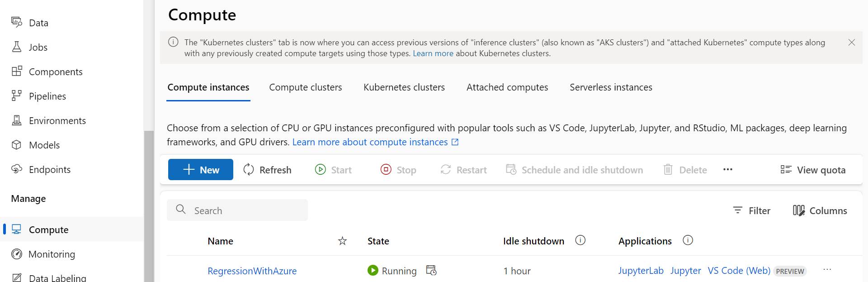Open Pipelines in the sidebar
Viewport: 868px width, 282px height.
click(38, 96)
